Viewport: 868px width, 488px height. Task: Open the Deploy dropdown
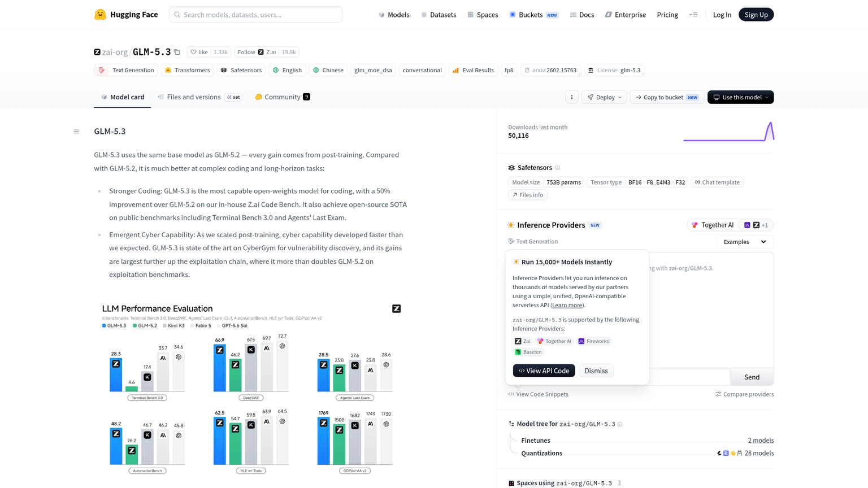(604, 97)
